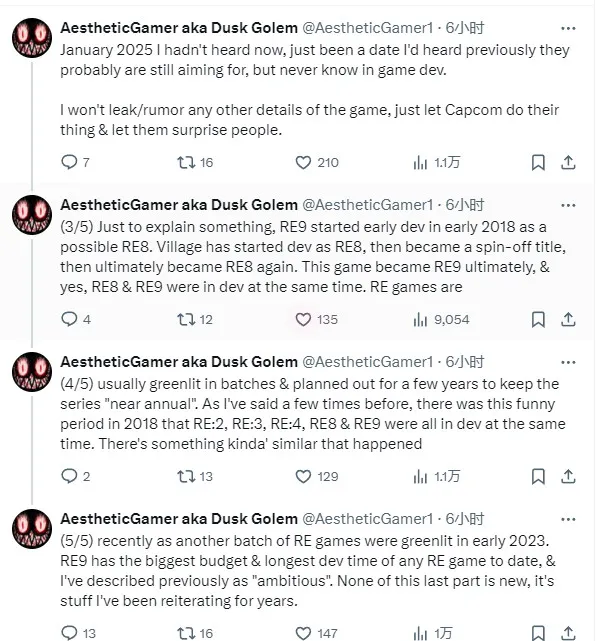Open @AestheticGamer1 handle on the (4/5) tweet
Viewport: 601px width, 641px height.
(367, 362)
